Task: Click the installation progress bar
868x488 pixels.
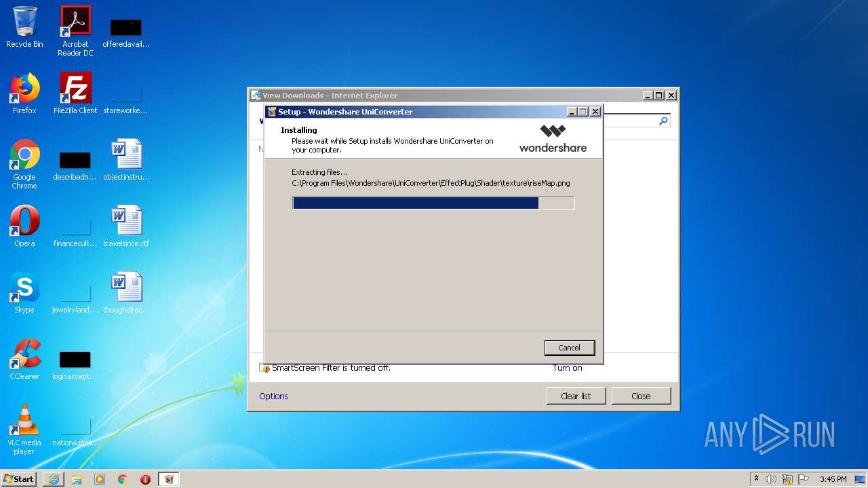Action: (x=433, y=203)
